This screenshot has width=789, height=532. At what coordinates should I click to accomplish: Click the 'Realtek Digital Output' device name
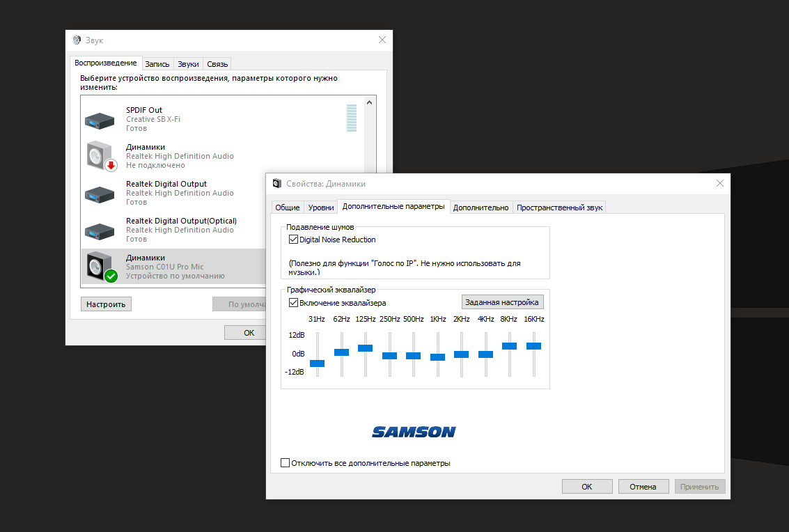pos(166,184)
